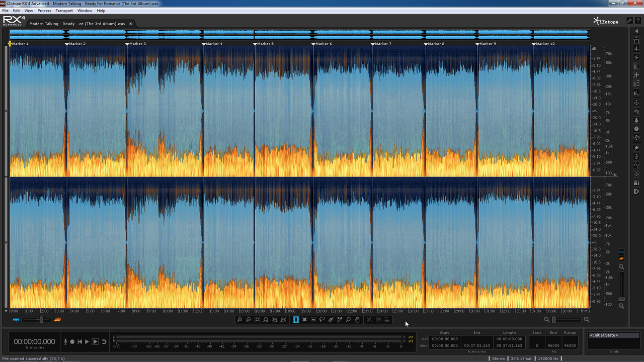Toggle loop playback
The width and height of the screenshot is (644, 362).
coord(104,342)
